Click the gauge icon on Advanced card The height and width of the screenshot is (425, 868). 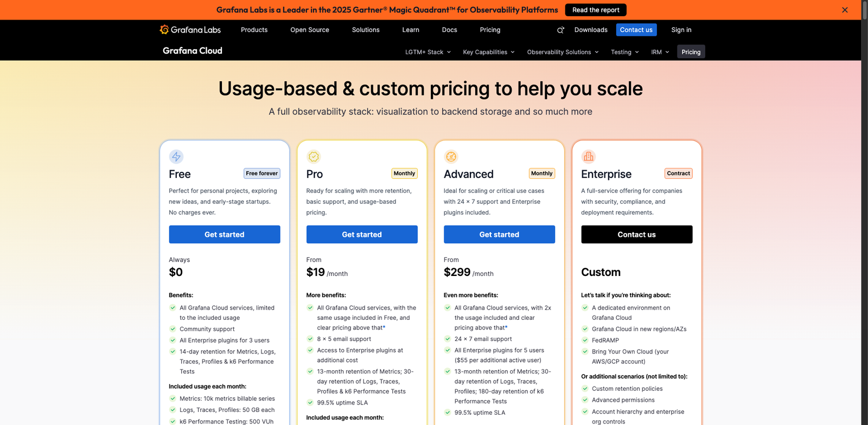tap(451, 157)
